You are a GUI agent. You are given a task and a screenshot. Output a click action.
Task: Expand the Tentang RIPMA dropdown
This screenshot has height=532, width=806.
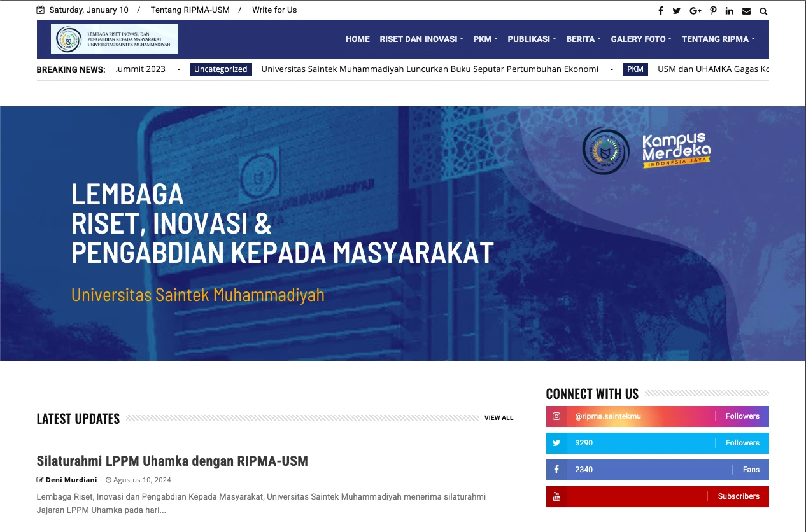tap(718, 39)
